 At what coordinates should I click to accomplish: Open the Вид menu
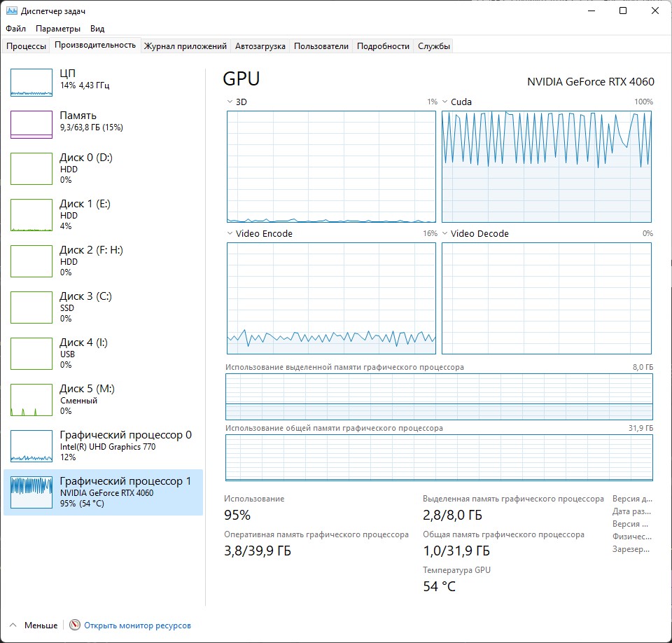coord(97,28)
